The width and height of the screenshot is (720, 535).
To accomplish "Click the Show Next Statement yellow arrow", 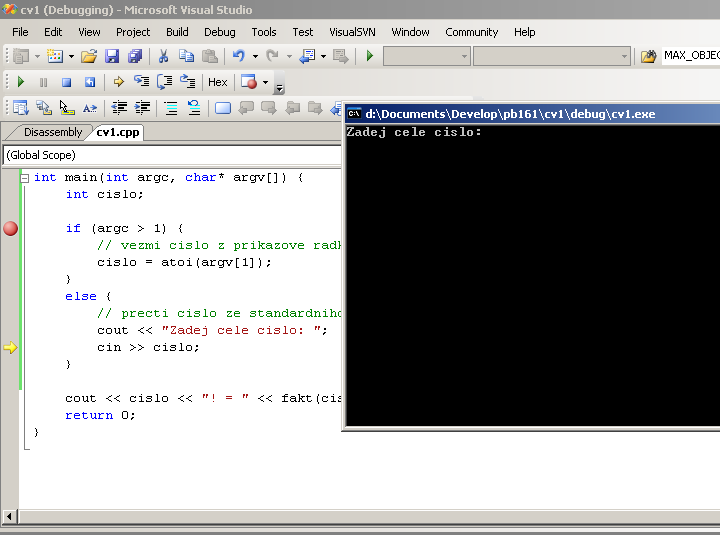I will [x=118, y=82].
